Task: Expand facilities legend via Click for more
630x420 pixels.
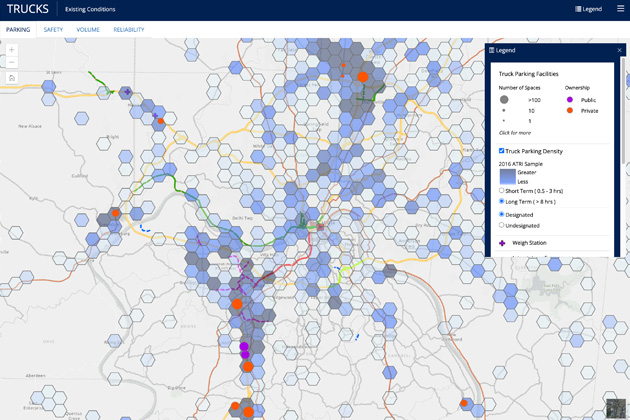Action: tap(515, 133)
